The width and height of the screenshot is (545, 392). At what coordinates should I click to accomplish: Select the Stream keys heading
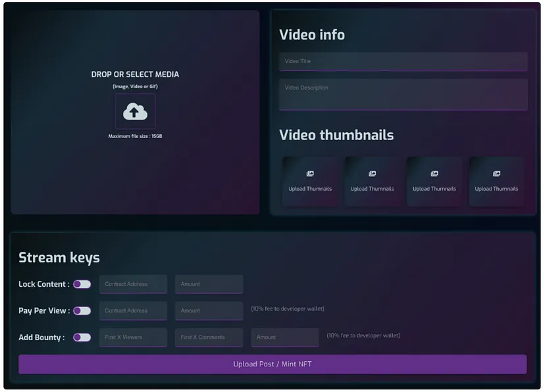tap(59, 258)
